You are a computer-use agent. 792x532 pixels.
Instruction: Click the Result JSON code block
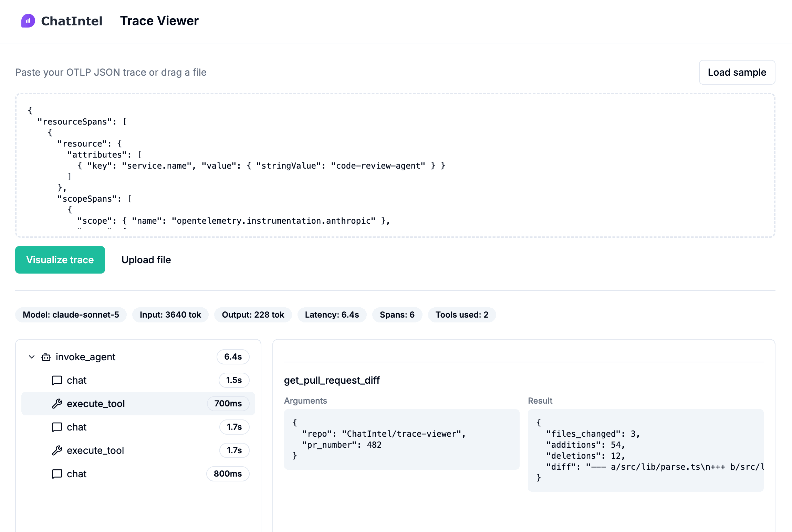646,450
